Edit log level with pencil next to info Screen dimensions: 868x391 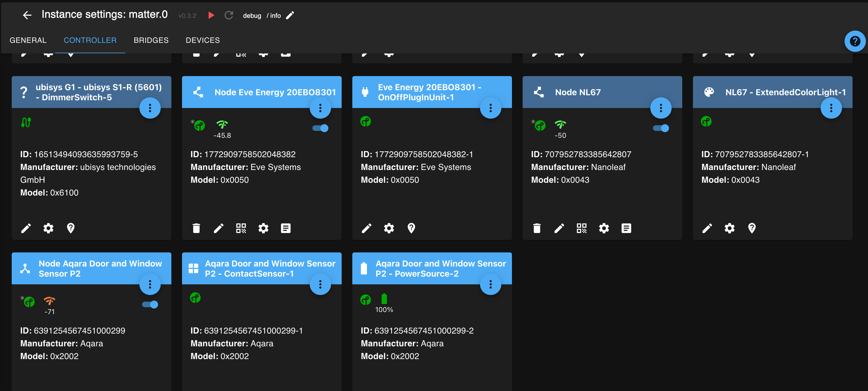(x=290, y=15)
